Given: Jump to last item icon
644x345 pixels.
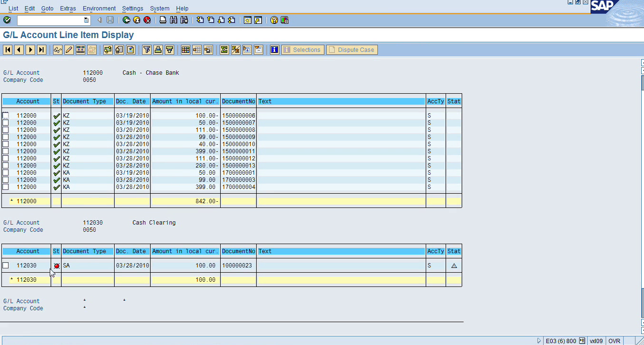Looking at the screenshot, I should pos(42,49).
